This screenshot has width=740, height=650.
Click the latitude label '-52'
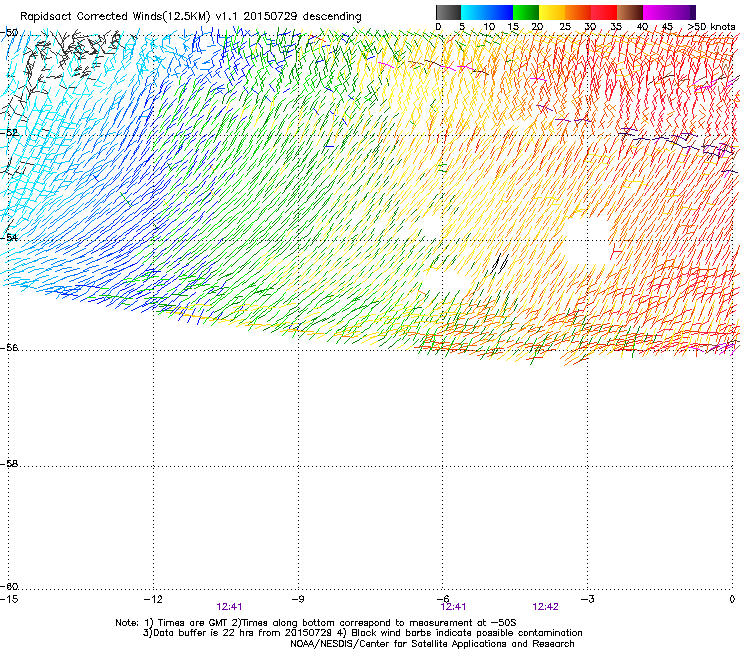point(9,133)
